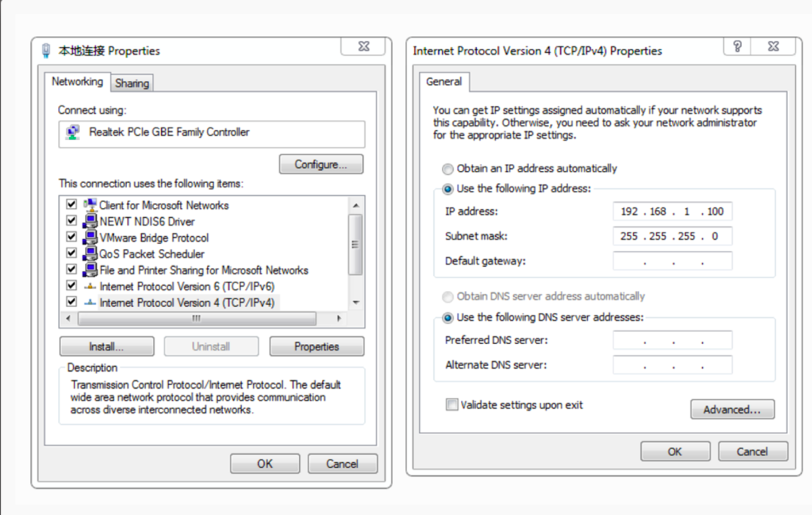The image size is (812, 515).
Task: Click the items list scroll down arrow
Action: tap(356, 303)
